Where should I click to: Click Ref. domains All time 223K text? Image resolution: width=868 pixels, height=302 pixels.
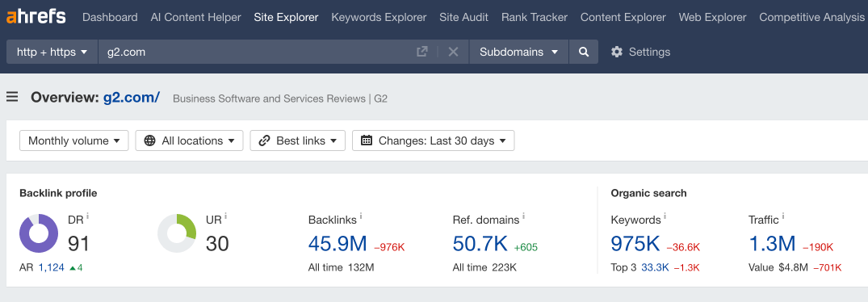click(484, 268)
